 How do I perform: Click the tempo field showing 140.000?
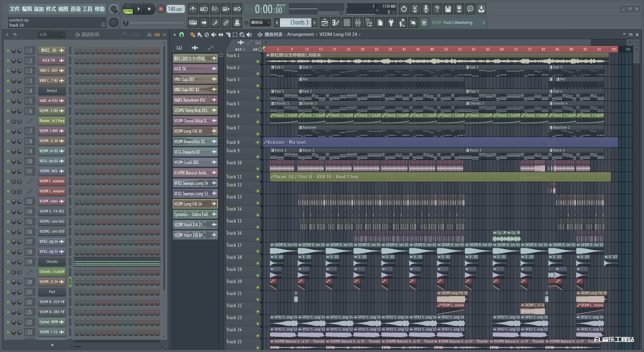176,9
